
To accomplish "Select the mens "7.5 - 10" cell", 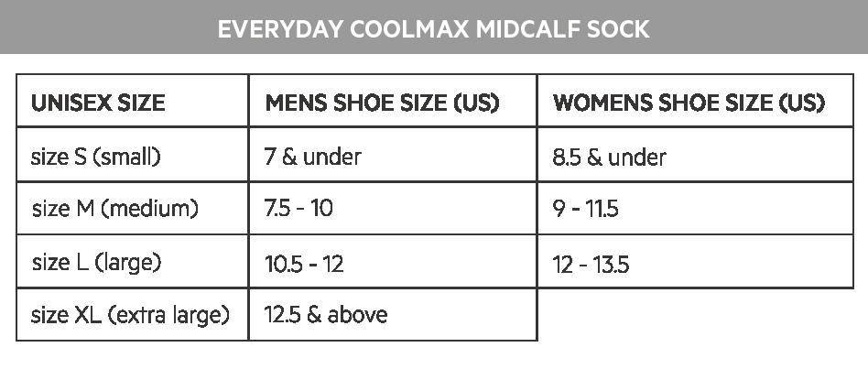I will (298, 209).
